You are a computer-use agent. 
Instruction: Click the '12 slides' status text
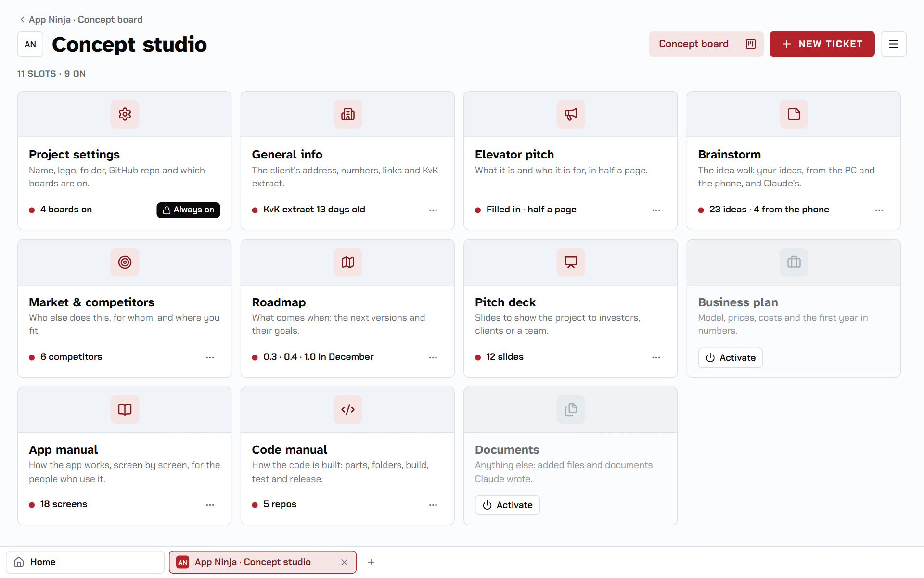coord(505,357)
